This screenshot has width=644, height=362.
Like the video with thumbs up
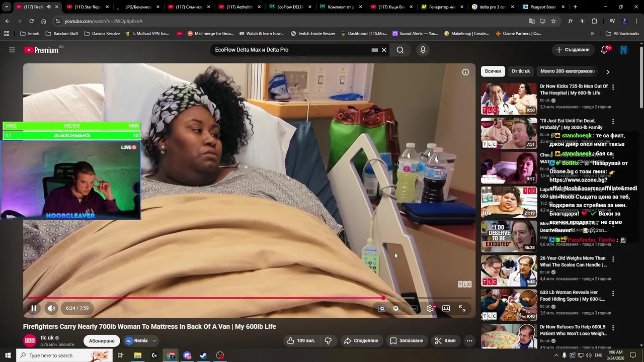pos(301,340)
